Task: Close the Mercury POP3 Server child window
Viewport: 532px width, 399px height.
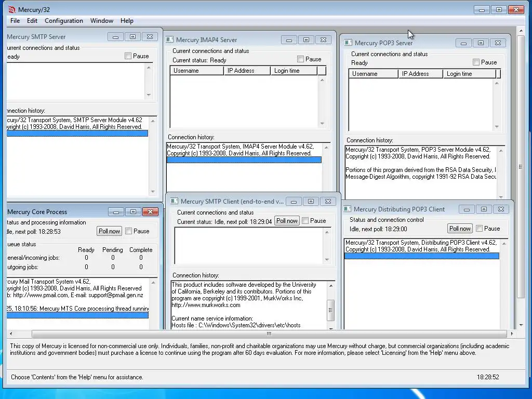Action: 498,43
